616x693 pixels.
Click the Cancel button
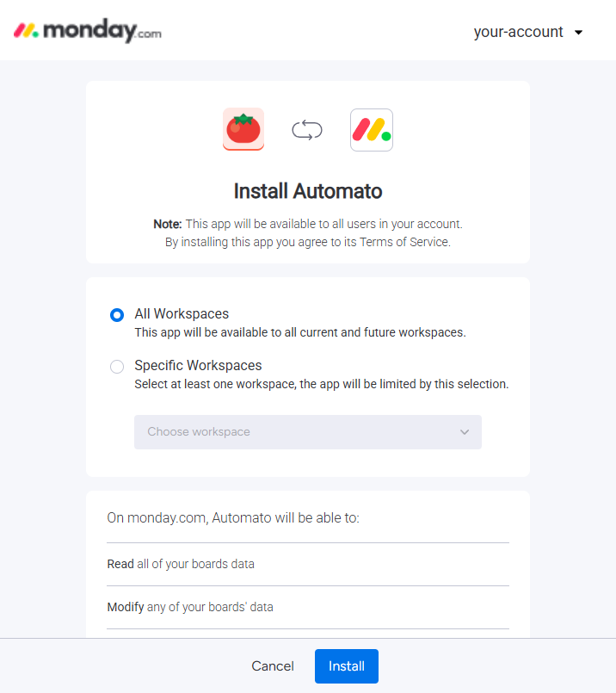273,665
